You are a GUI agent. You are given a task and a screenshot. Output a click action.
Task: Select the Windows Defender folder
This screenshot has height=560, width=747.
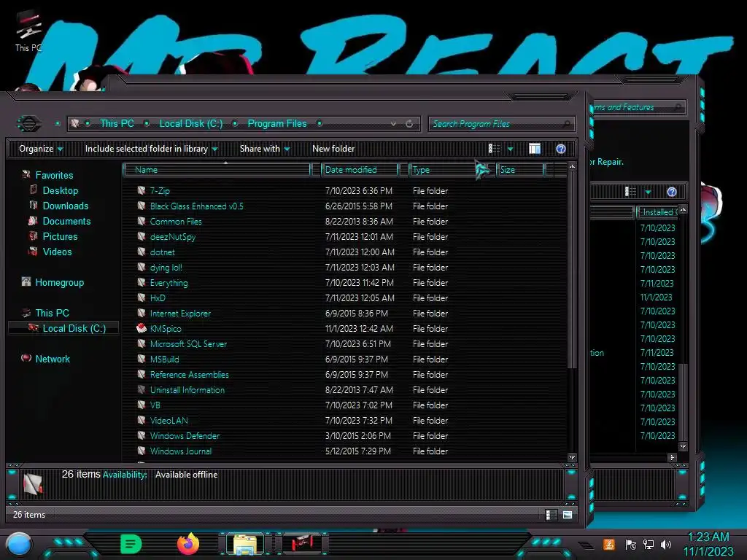point(185,436)
